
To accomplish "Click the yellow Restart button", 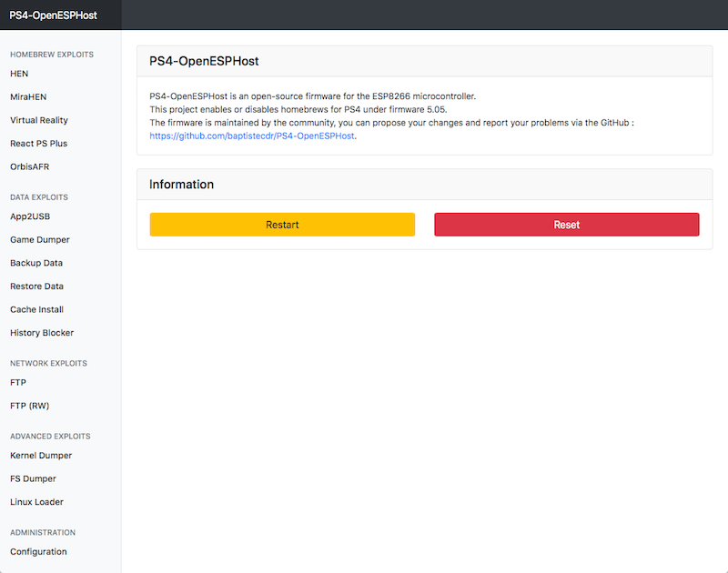I will click(282, 225).
